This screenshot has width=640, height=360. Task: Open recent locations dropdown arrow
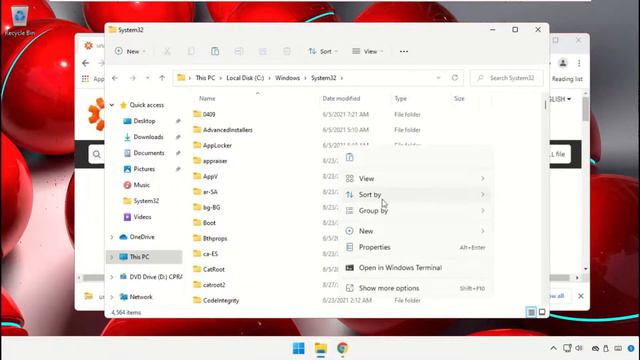[x=147, y=78]
